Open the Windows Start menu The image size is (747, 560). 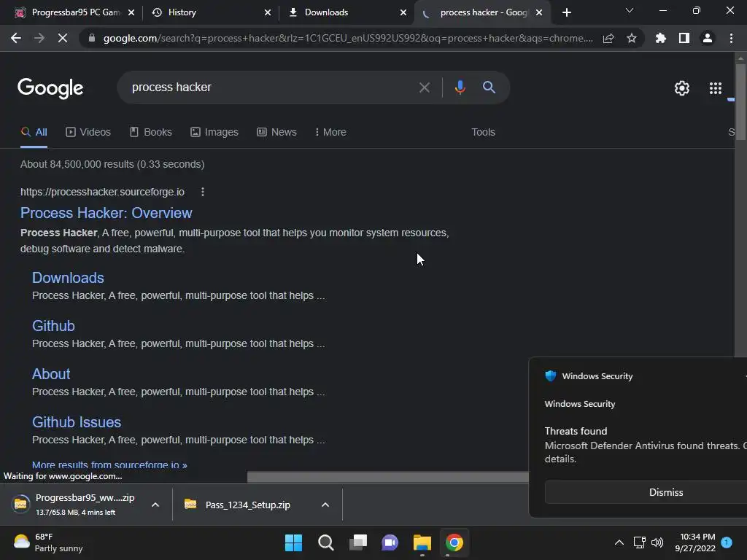coord(293,542)
